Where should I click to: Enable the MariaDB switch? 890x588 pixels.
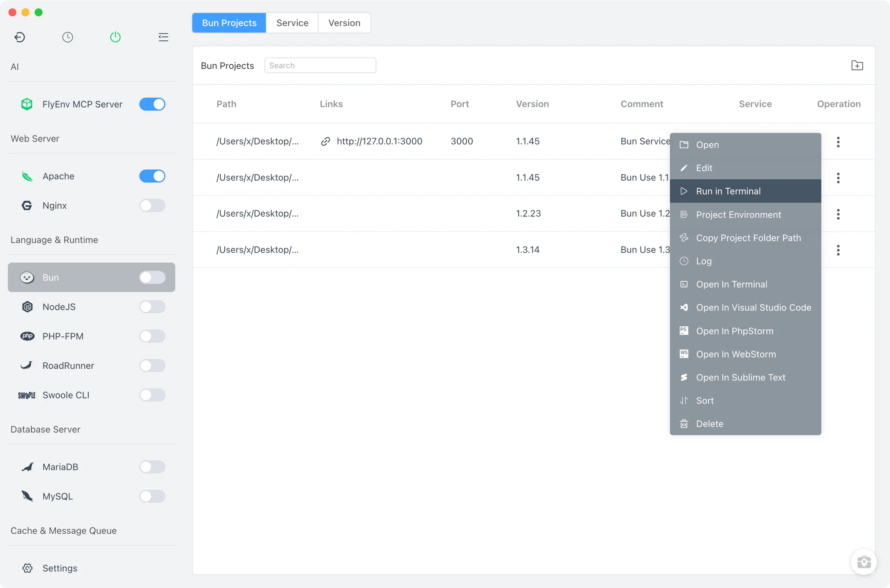(152, 467)
